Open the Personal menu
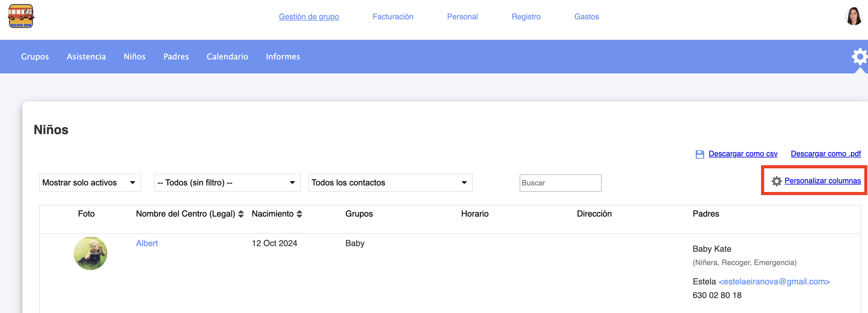Screen dimensions: 868x313 click(x=462, y=16)
